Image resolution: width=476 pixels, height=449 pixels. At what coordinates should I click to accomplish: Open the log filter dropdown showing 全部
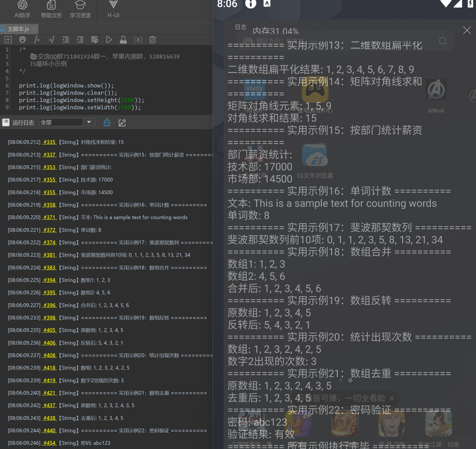tap(61, 122)
